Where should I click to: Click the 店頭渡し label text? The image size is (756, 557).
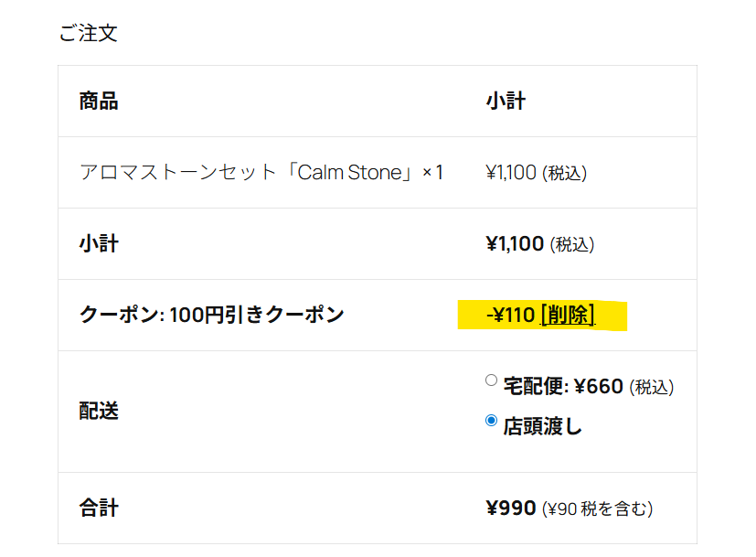542,426
